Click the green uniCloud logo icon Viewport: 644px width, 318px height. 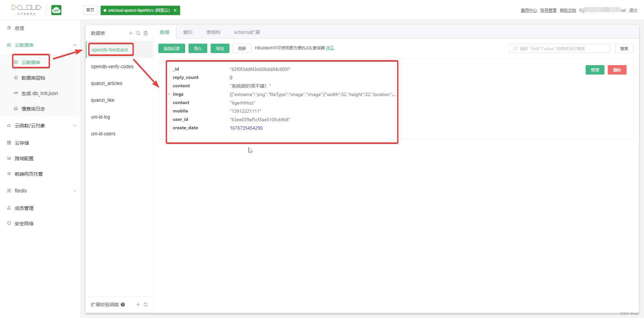[56, 10]
